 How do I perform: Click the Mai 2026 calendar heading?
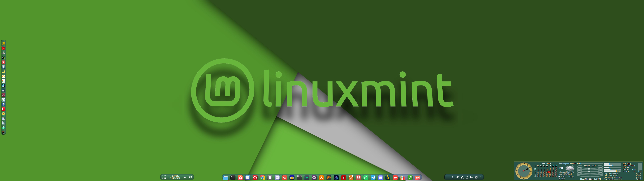pos(546,164)
